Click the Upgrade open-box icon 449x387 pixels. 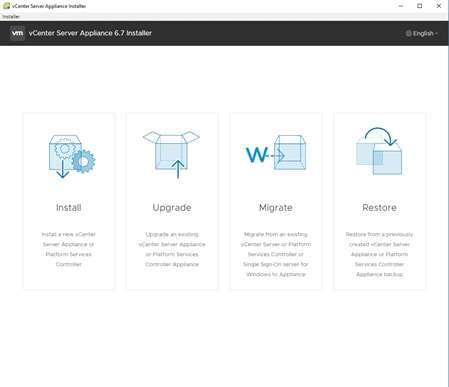click(171, 154)
